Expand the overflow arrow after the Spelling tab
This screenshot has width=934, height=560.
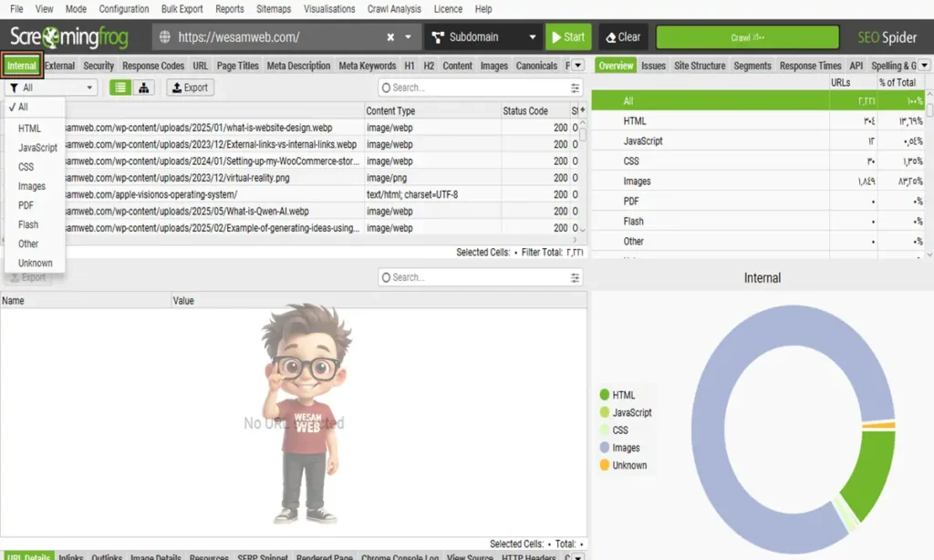924,66
